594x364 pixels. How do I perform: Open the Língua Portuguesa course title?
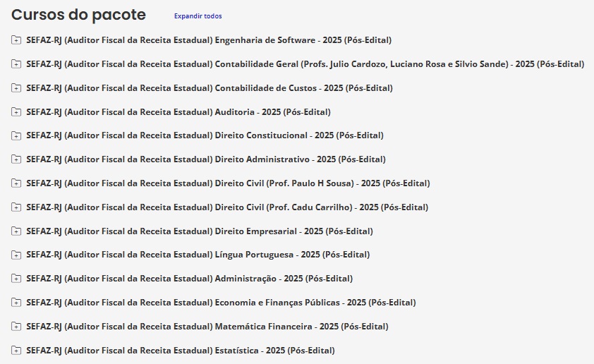[x=198, y=255]
